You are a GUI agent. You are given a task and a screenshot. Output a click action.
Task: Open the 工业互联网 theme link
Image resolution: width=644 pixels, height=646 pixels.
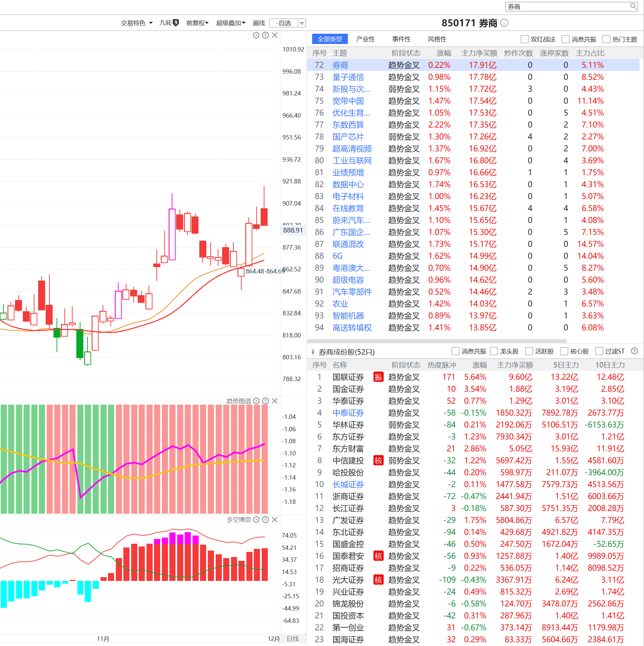point(352,161)
